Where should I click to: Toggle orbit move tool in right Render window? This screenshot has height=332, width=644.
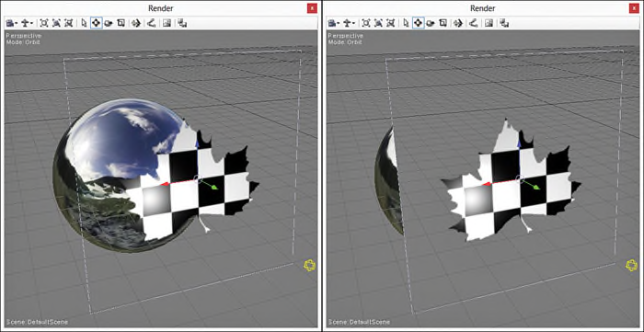coord(418,23)
